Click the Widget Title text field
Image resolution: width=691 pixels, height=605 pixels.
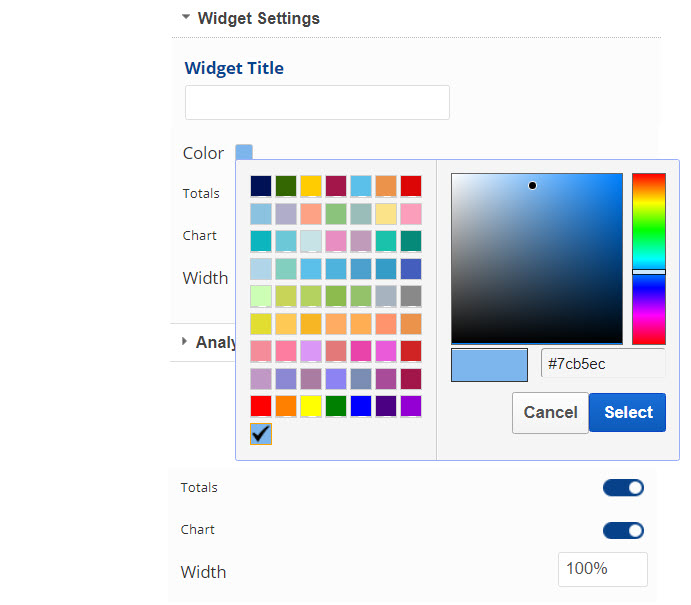click(317, 103)
